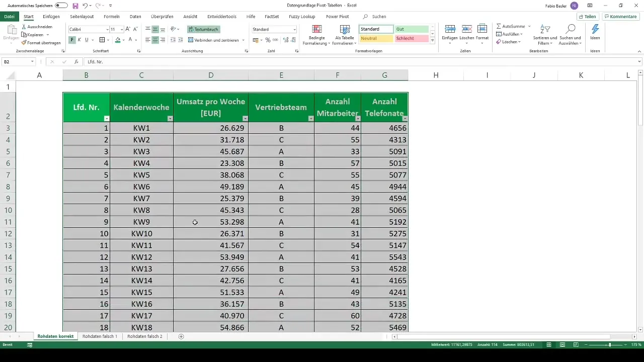Open filter dropdown for Kalenderwoche column
The image size is (644, 362).
170,119
